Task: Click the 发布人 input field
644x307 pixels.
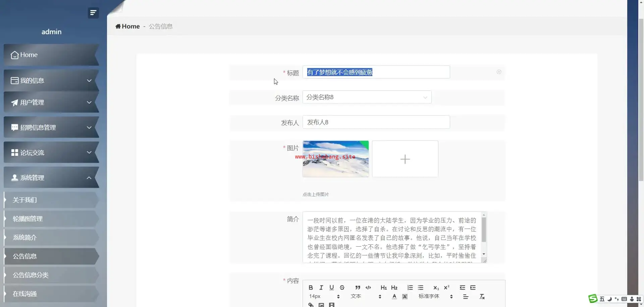Action: click(x=376, y=122)
